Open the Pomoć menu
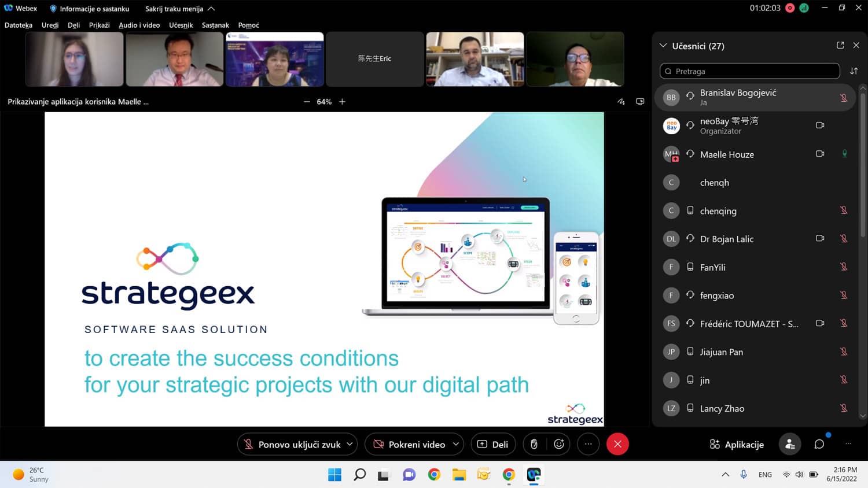 (x=248, y=25)
